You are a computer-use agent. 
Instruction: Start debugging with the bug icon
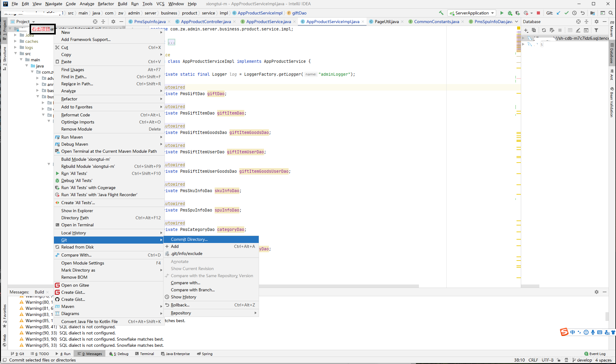pos(510,13)
